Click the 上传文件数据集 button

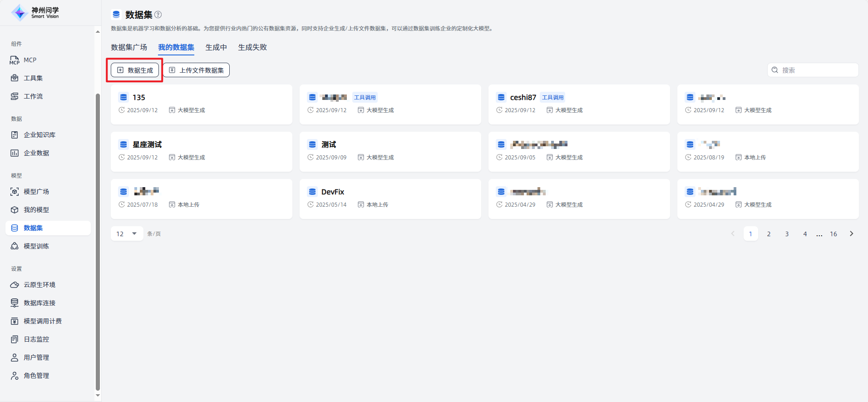pos(196,70)
